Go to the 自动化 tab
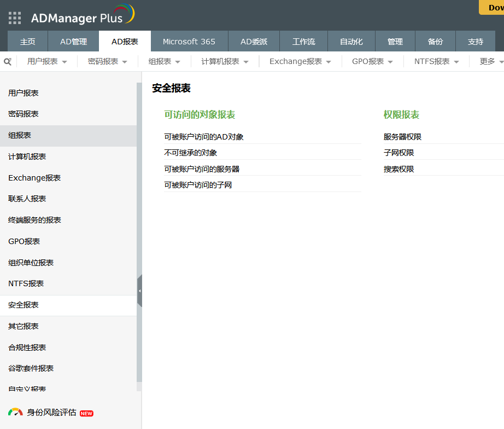Screen dimensions: 504x429 pos(351,42)
